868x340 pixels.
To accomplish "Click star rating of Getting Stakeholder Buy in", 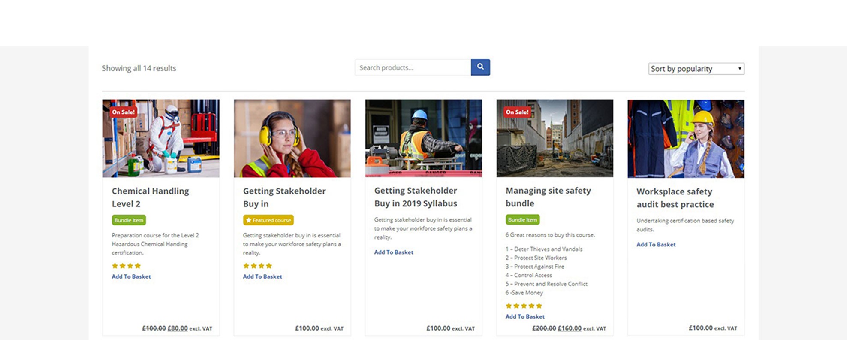I will pyautogui.click(x=257, y=266).
